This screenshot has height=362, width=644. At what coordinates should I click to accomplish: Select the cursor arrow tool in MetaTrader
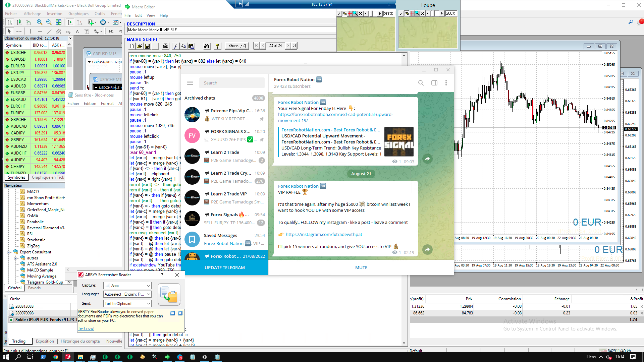pyautogui.click(x=9, y=31)
